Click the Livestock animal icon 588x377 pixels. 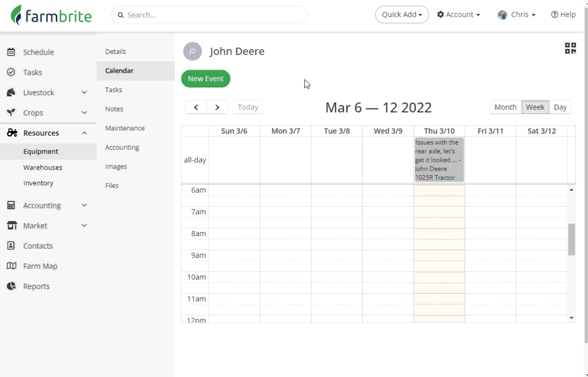tap(12, 92)
